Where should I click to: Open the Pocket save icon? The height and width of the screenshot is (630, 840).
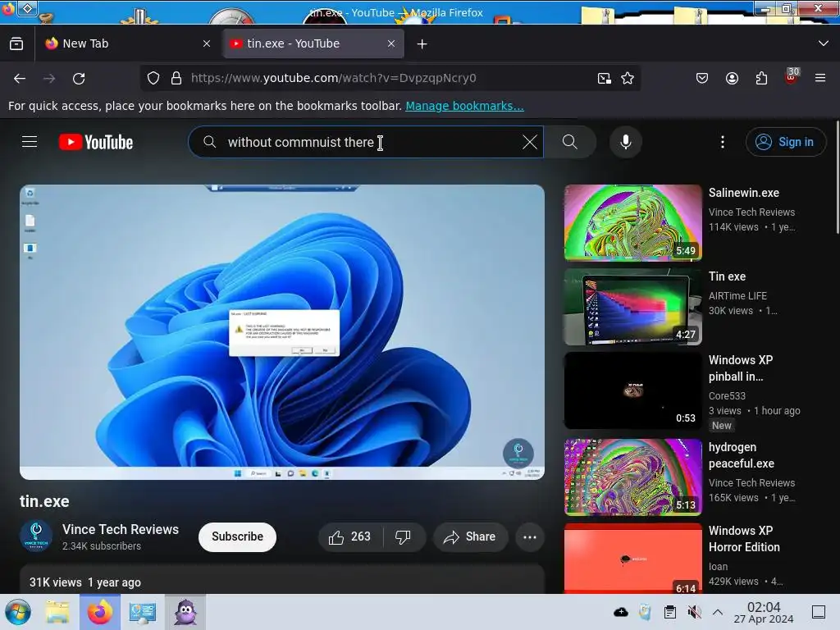coord(702,78)
